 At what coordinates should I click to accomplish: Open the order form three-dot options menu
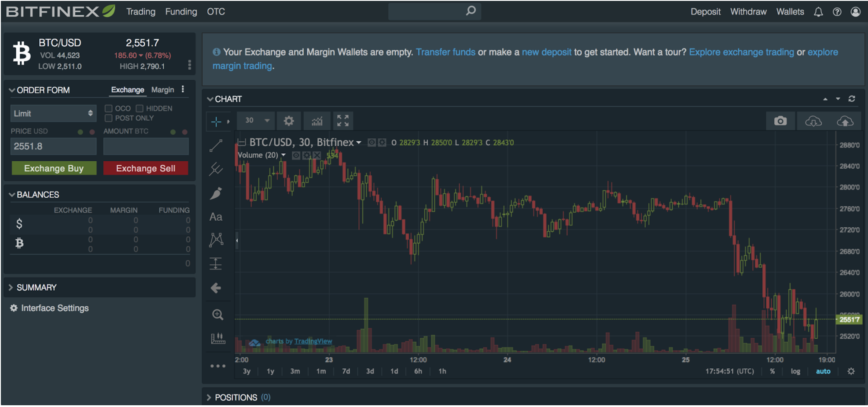[x=183, y=89]
